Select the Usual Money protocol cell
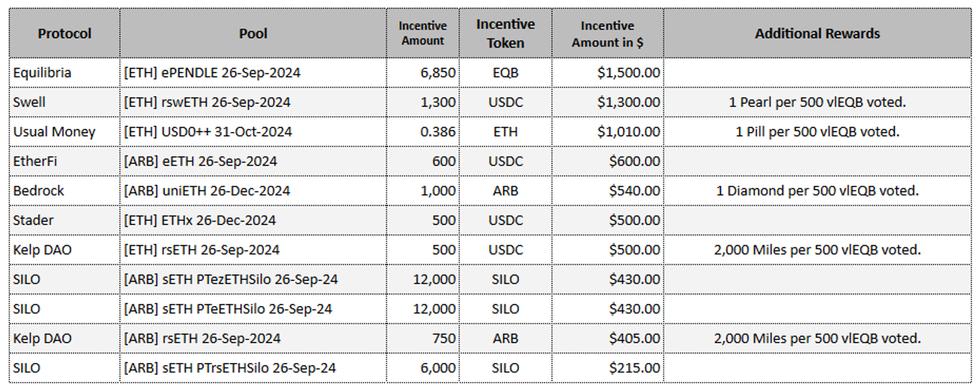Viewport: 980px width, 391px height. [54, 131]
